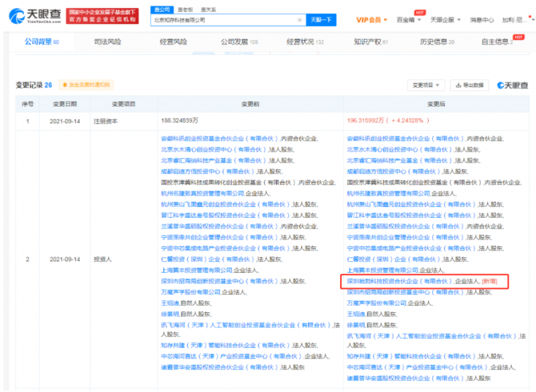
Task: Open the 历史信息 tab
Action: click(x=437, y=42)
